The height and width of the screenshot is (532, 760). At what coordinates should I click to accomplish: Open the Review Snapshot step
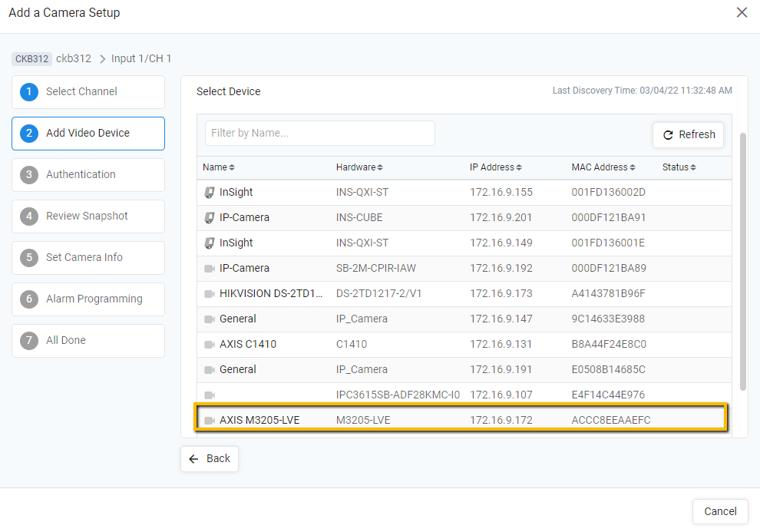coord(88,216)
